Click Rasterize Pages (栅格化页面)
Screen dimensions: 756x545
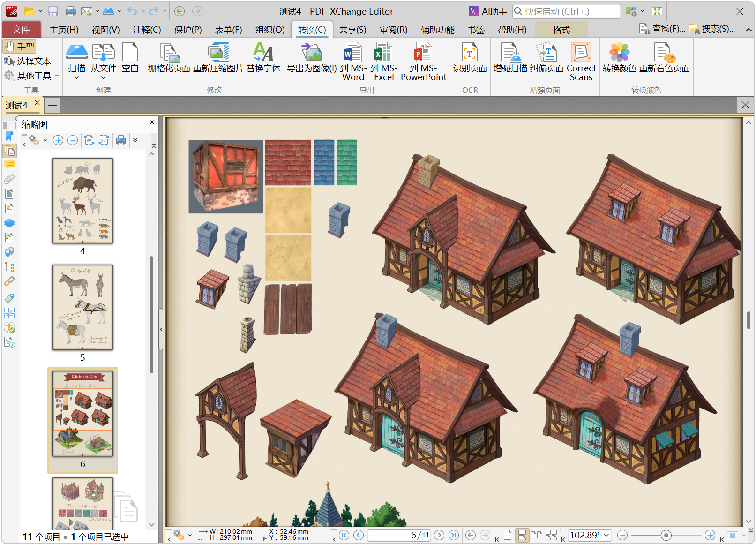click(x=169, y=58)
